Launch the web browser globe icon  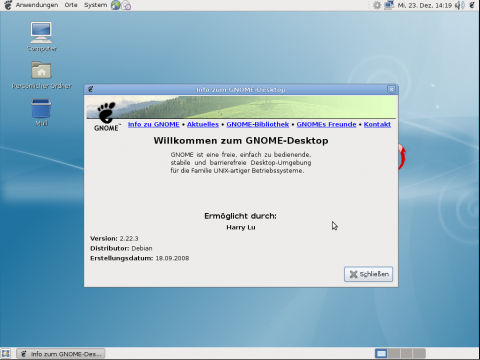click(x=115, y=5)
